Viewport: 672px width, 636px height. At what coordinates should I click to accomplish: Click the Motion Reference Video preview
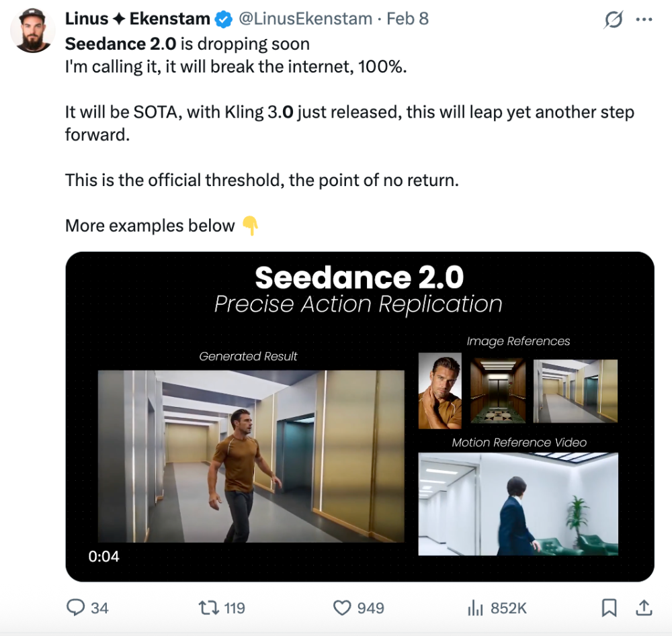pyautogui.click(x=518, y=504)
